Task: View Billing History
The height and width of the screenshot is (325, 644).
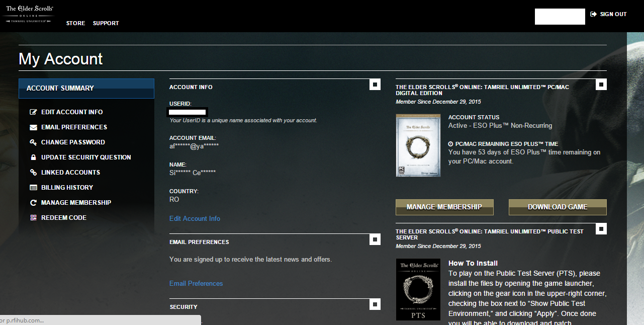Action: [67, 188]
